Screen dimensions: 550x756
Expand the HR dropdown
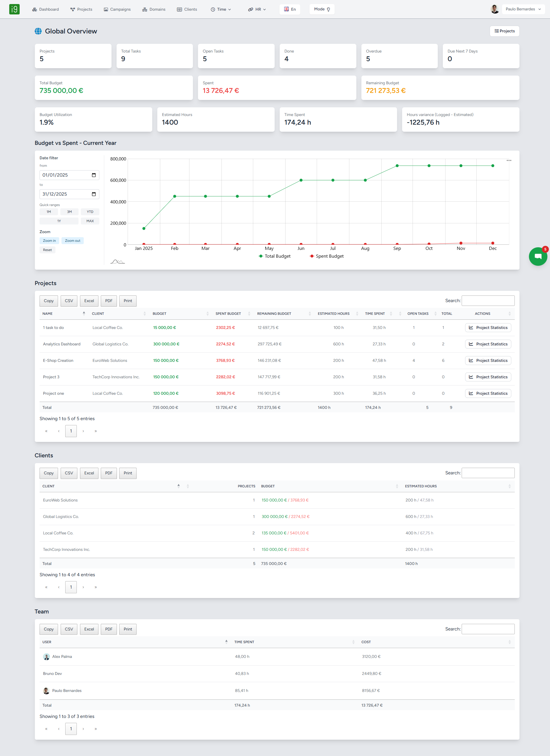coord(257,9)
